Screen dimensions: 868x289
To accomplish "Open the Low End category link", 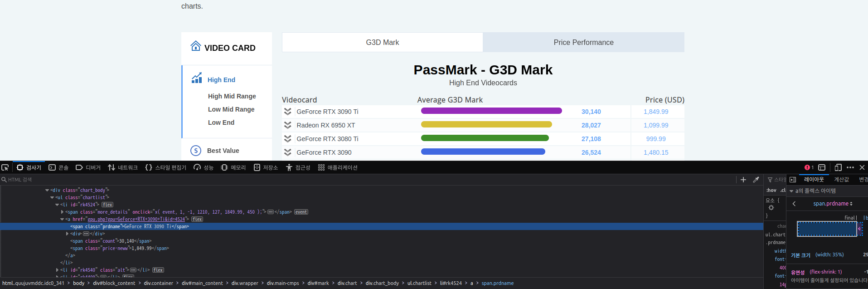I will coord(221,122).
